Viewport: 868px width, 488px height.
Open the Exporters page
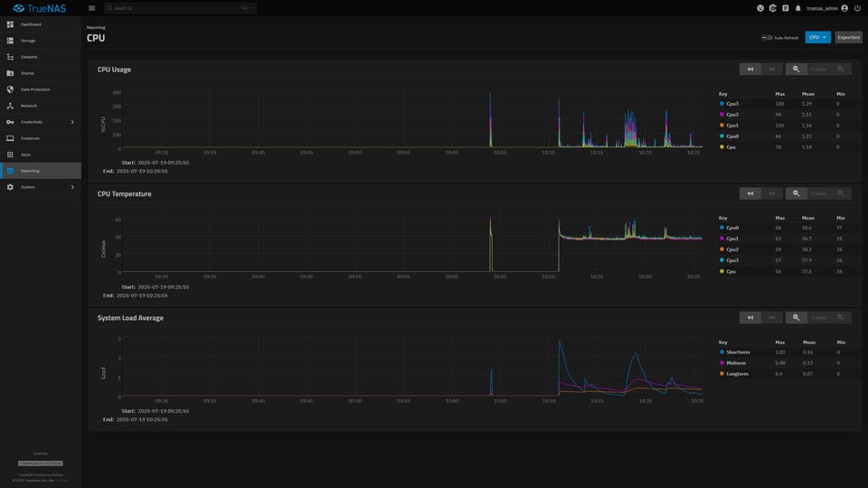tap(848, 38)
